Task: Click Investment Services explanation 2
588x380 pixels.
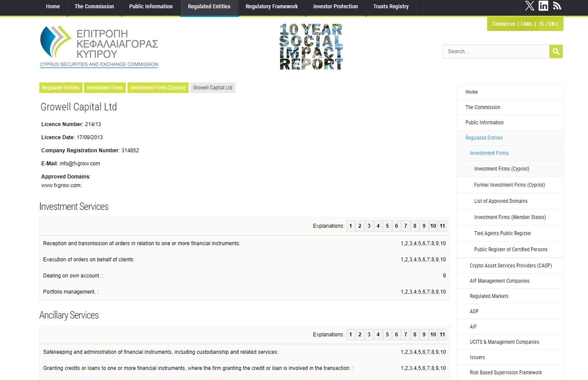Action: click(360, 226)
